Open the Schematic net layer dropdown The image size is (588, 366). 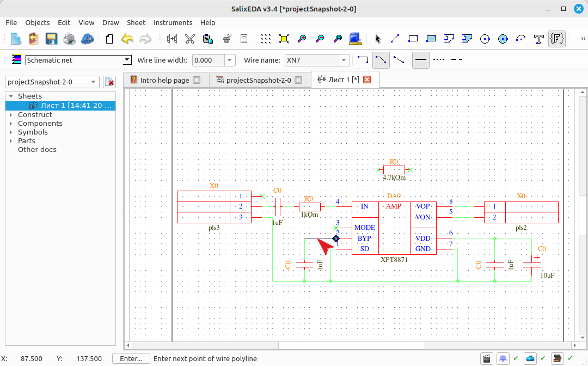tap(127, 59)
